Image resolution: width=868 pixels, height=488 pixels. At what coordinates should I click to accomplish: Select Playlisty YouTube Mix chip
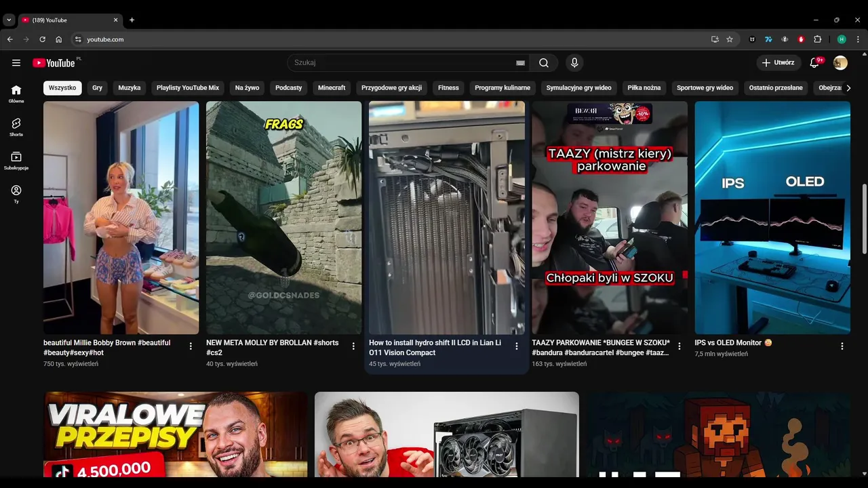[x=188, y=88]
